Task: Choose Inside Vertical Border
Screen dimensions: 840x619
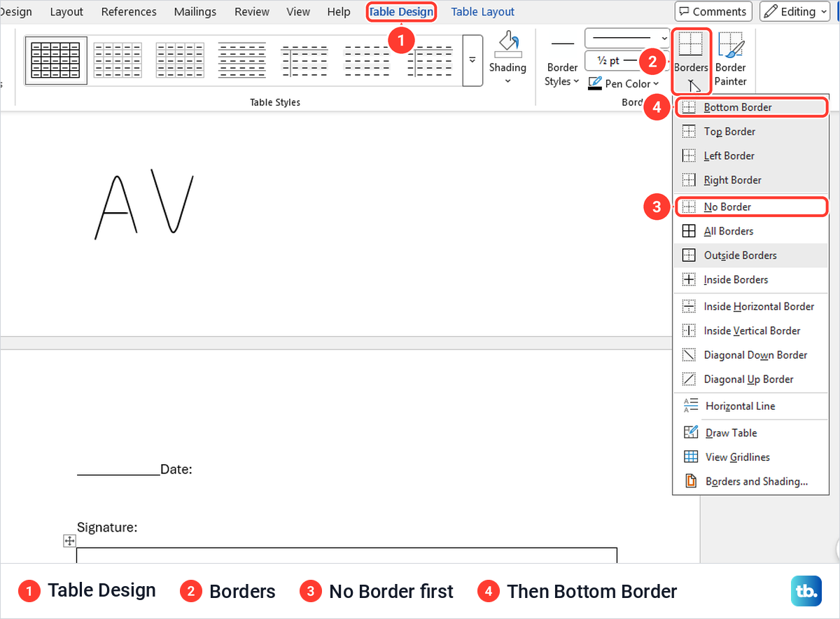Action: click(750, 331)
